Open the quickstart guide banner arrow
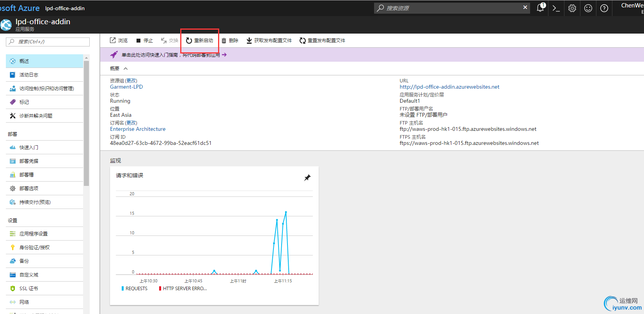Image resolution: width=644 pixels, height=314 pixels. pyautogui.click(x=224, y=55)
